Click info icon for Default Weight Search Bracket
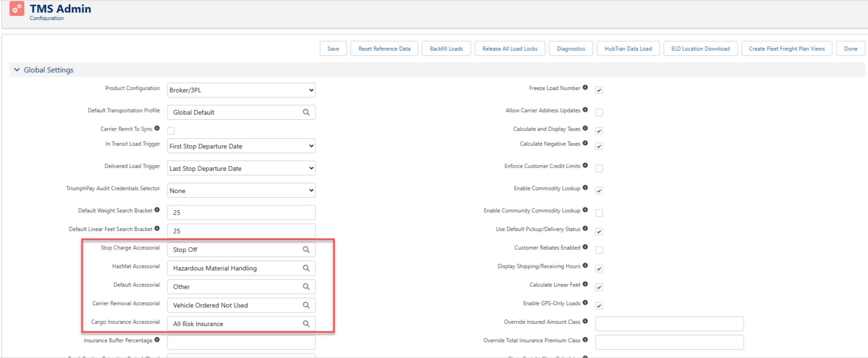 (157, 210)
